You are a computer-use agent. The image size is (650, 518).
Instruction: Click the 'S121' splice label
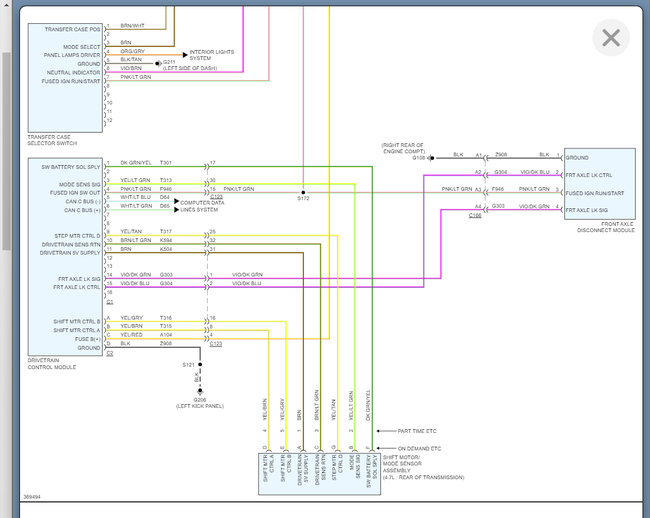(x=188, y=365)
